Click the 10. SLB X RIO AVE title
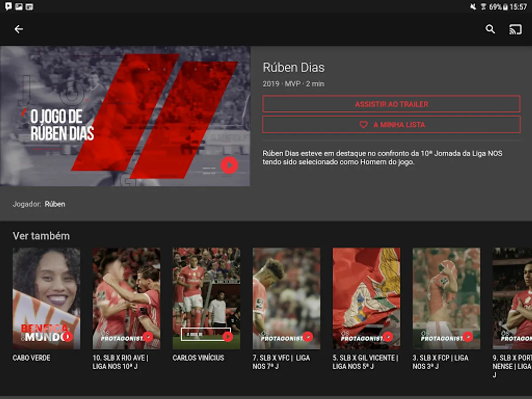The height and width of the screenshot is (399, 532). pos(120,362)
